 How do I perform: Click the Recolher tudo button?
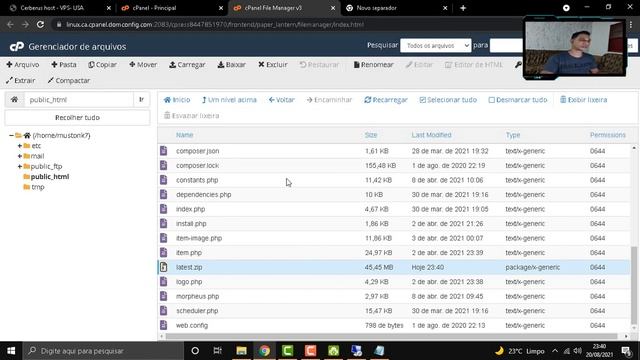click(77, 118)
